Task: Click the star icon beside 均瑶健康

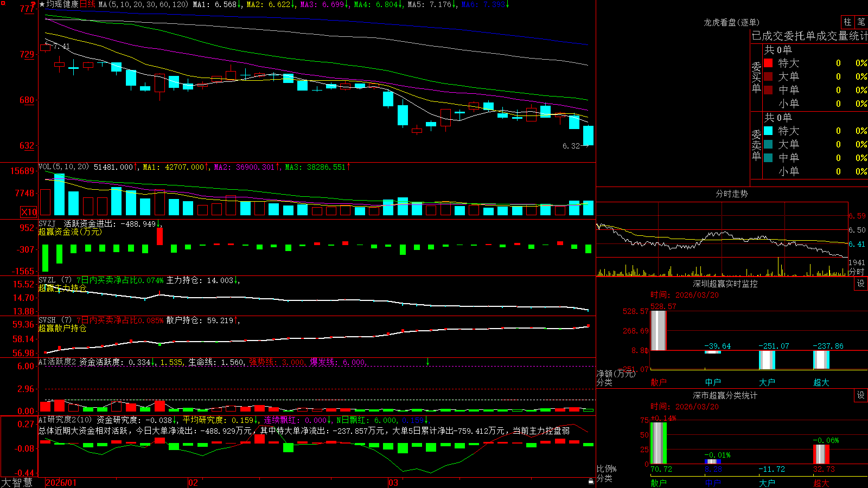Action: point(42,4)
